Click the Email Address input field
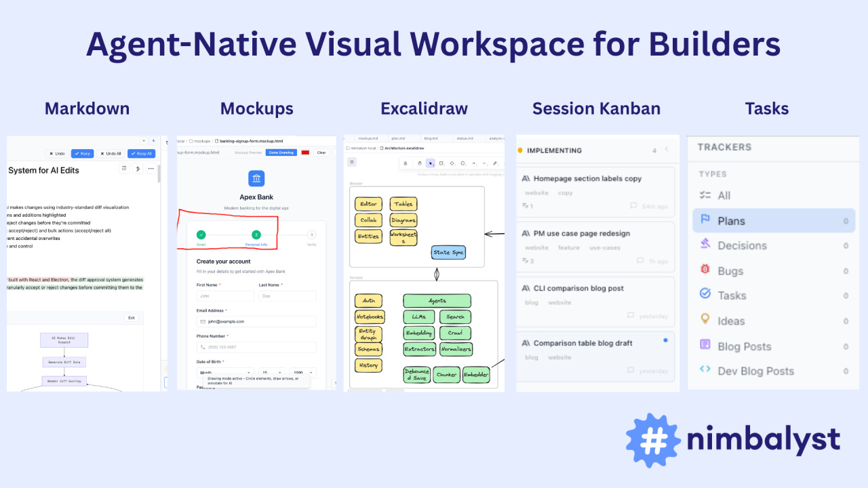 point(256,321)
